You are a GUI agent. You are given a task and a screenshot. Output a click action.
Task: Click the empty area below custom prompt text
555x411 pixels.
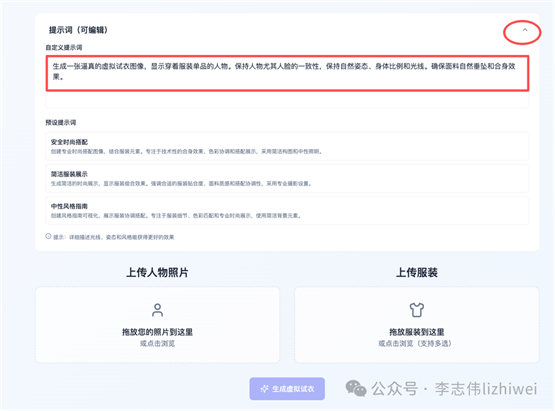click(x=287, y=99)
